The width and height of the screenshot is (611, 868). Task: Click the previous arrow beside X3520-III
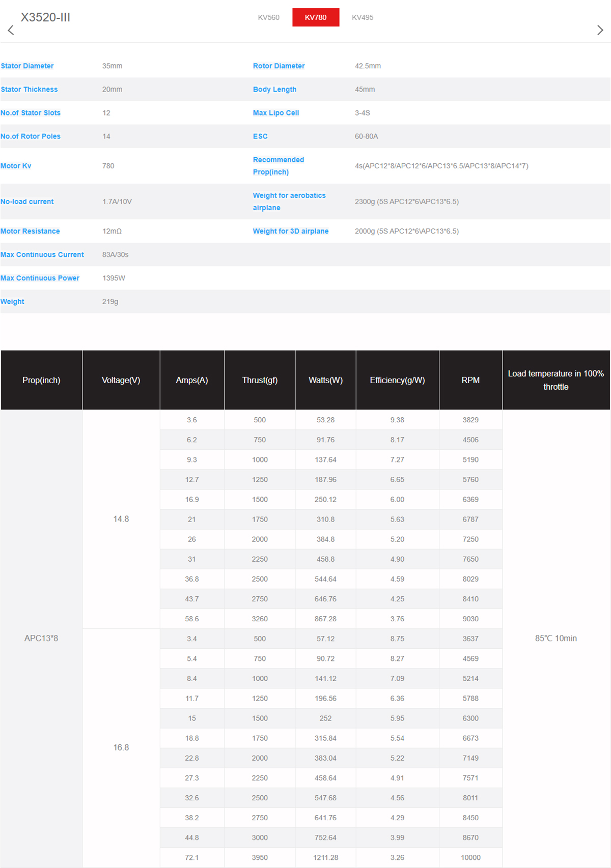pos(11,31)
